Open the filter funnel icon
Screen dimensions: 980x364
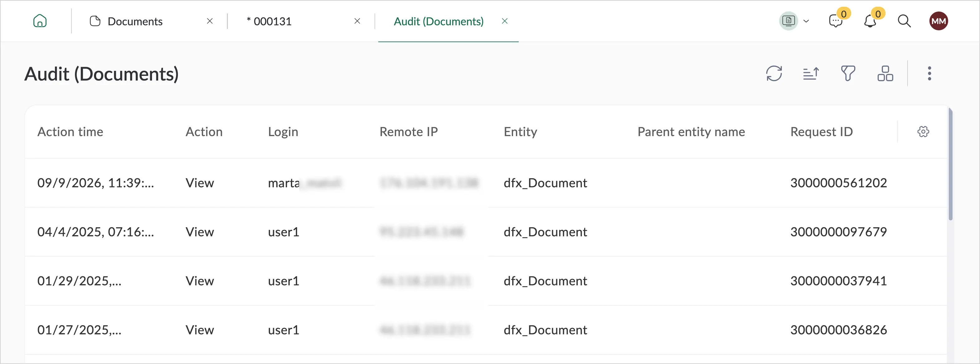[x=848, y=73]
